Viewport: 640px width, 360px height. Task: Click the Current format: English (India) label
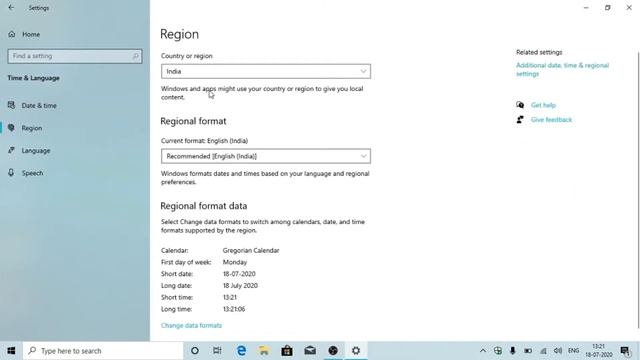point(204,141)
